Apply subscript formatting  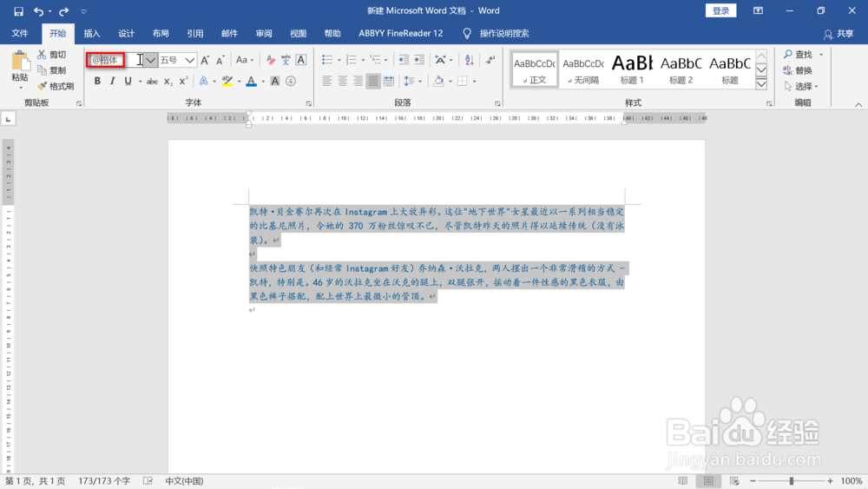coord(168,82)
